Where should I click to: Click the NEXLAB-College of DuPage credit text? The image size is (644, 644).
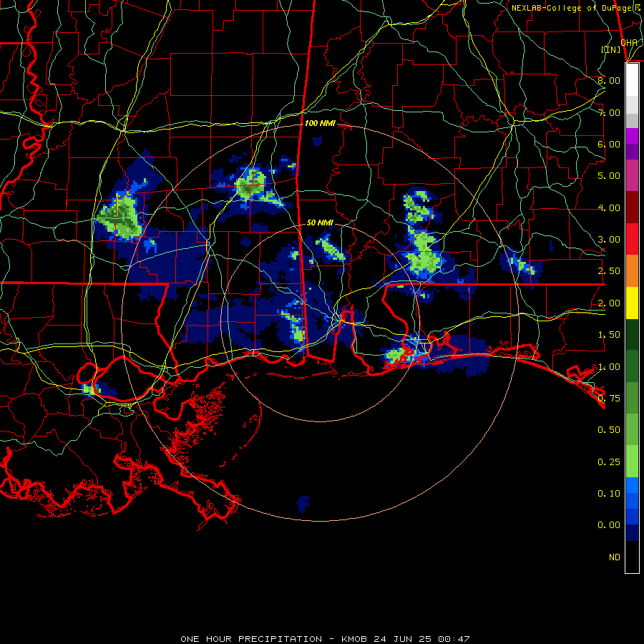point(576,8)
